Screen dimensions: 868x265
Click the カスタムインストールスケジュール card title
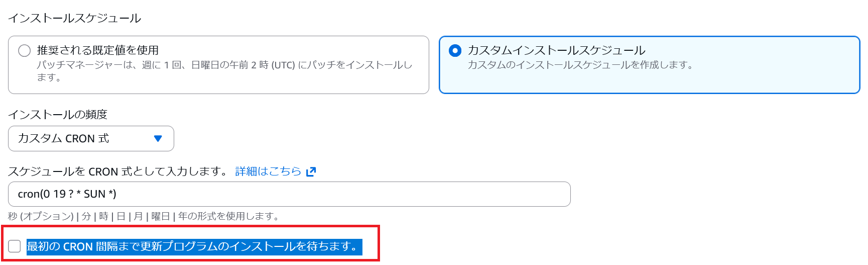[x=556, y=50]
